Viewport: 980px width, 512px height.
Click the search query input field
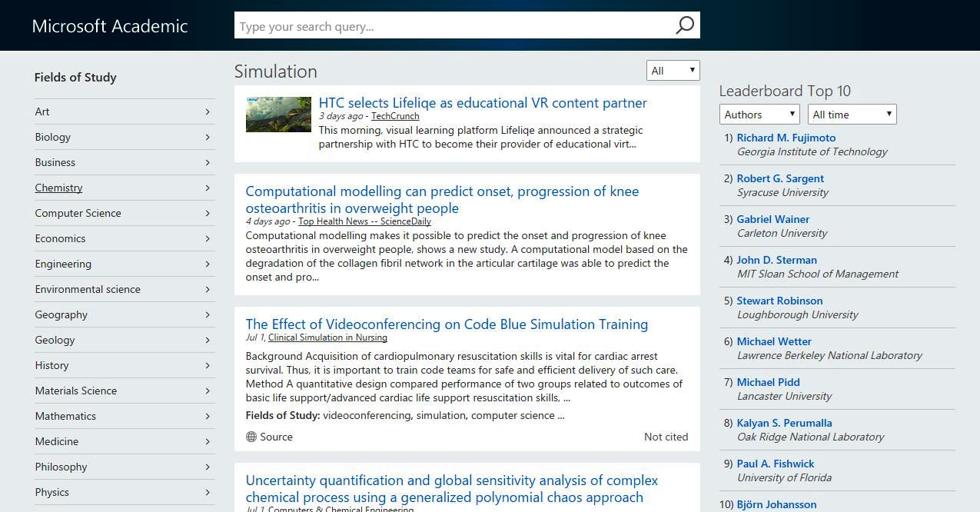(453, 26)
